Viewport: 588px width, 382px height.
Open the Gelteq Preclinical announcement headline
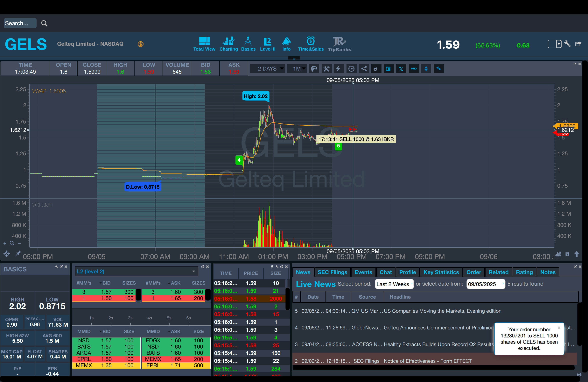pos(438,328)
